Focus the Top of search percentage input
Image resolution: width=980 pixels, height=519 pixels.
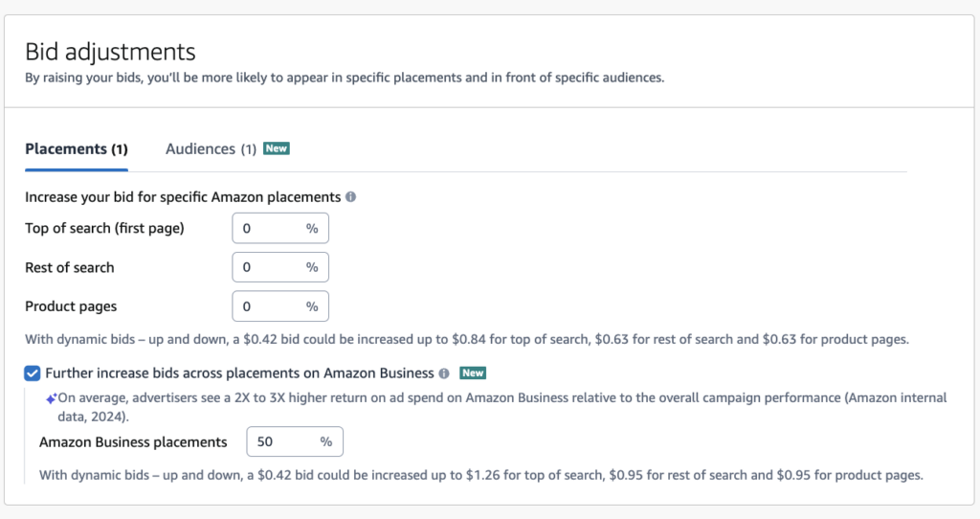pyautogui.click(x=280, y=228)
